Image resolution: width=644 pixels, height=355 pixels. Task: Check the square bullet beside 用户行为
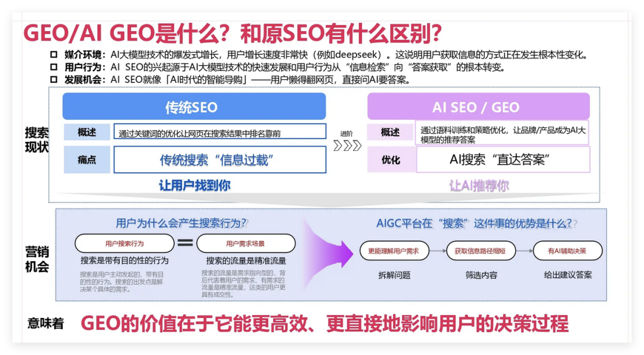54,67
